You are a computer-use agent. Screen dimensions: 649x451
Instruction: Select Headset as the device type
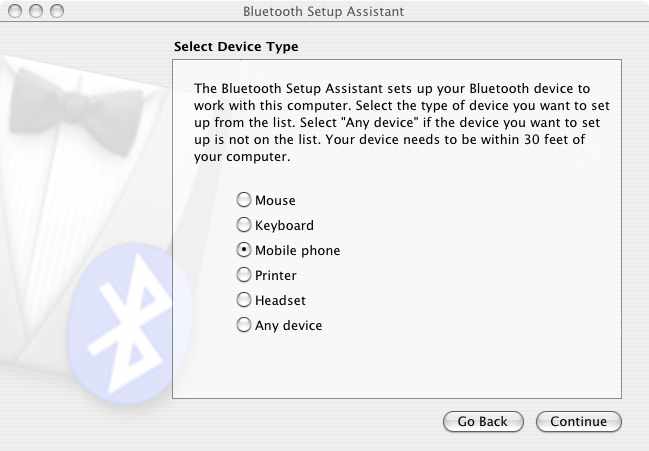244,300
